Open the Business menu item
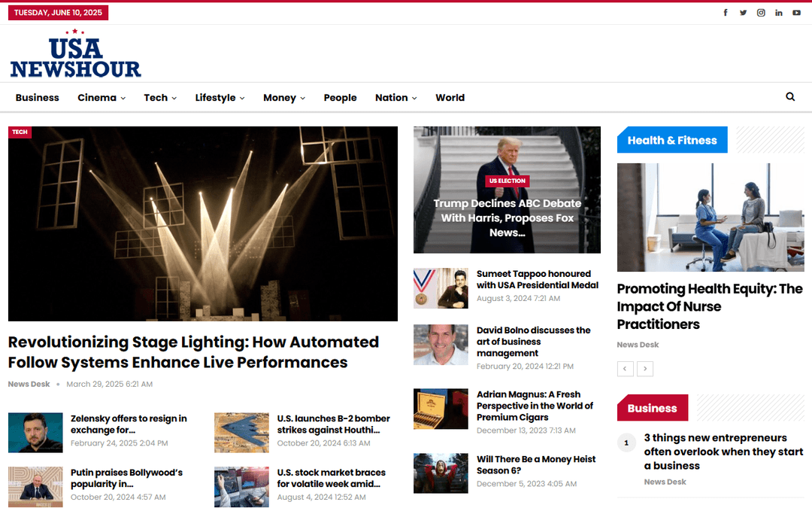The width and height of the screenshot is (812, 508). pos(38,97)
